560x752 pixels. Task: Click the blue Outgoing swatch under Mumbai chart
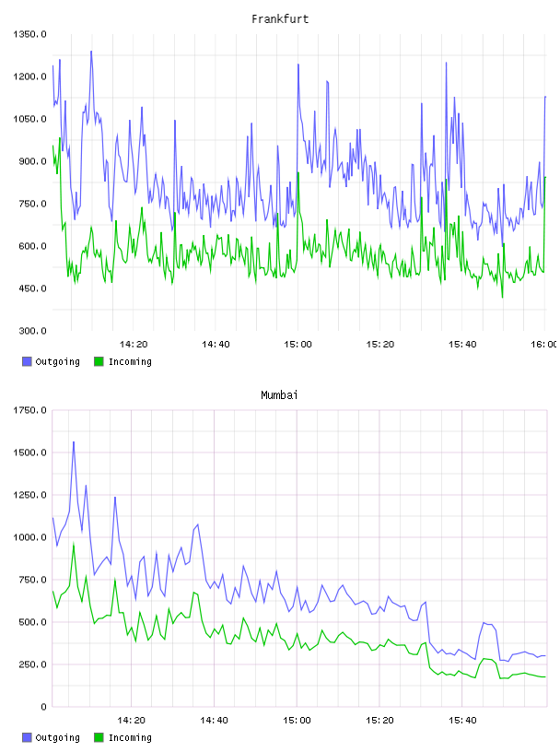(27, 737)
